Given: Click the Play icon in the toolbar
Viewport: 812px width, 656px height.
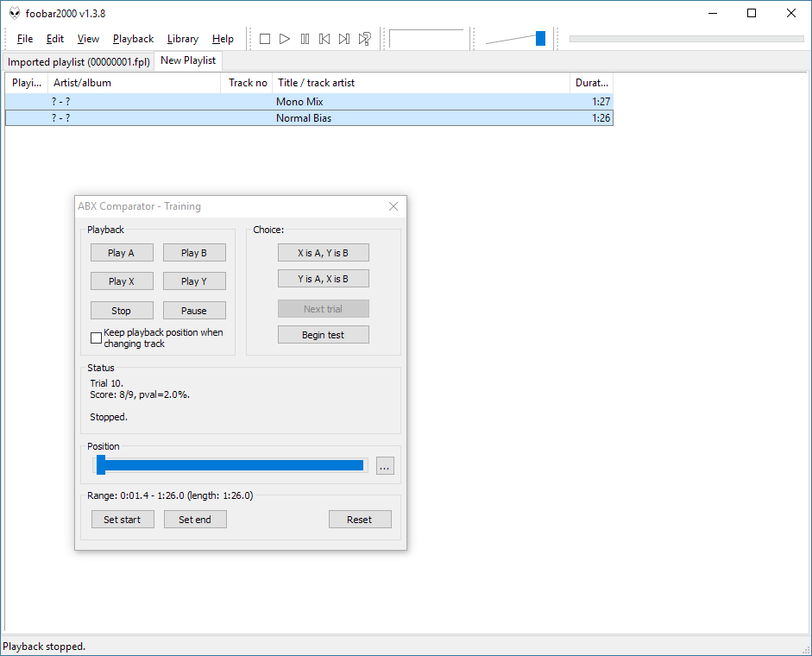Looking at the screenshot, I should click(284, 39).
